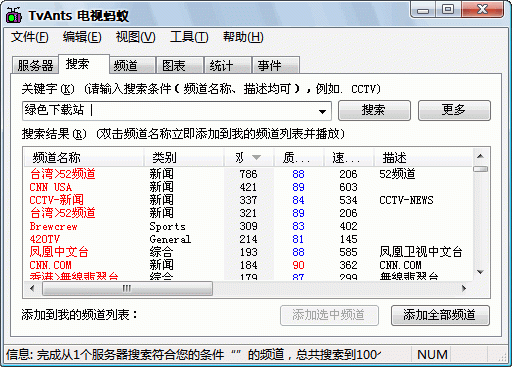Click the Sports category cell
The height and width of the screenshot is (367, 512).
coord(167,226)
